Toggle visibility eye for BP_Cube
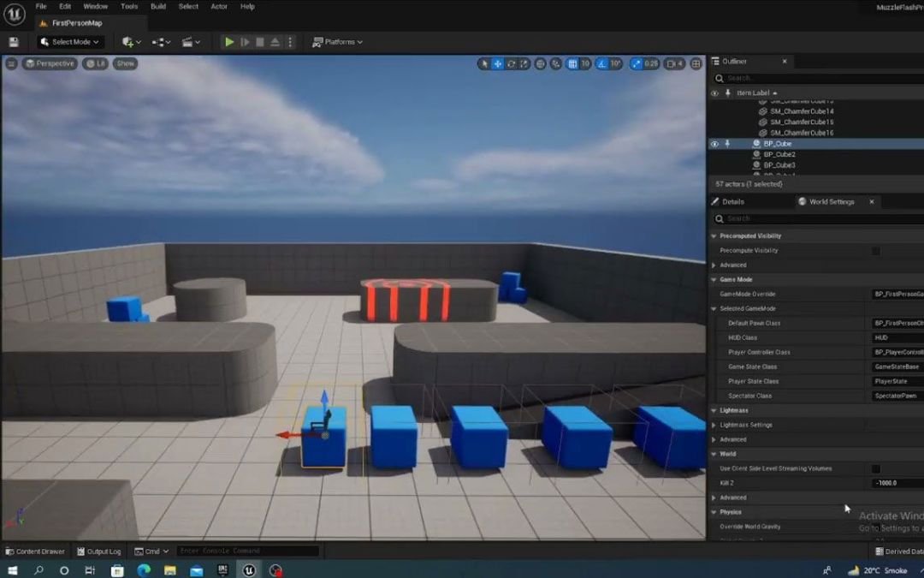The width and height of the screenshot is (924, 578). tap(714, 144)
